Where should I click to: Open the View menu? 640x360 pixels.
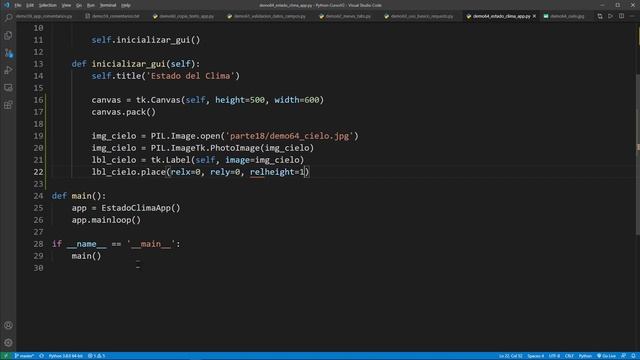coord(66,5)
